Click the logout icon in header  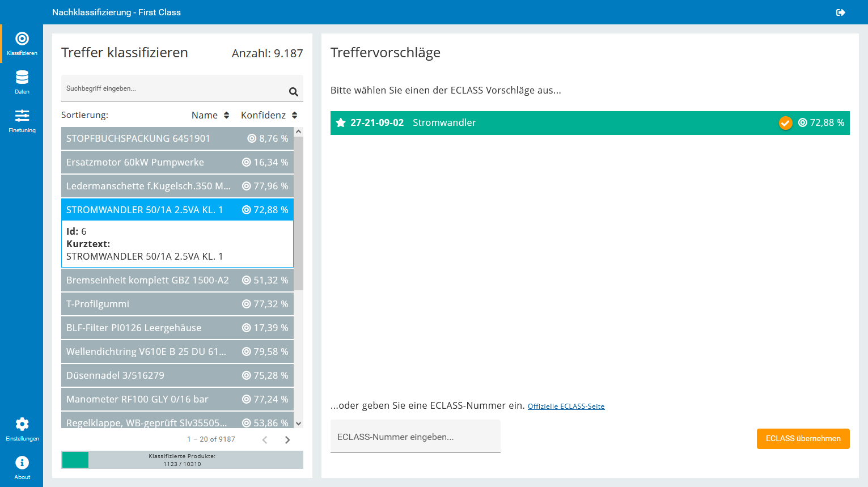(841, 12)
